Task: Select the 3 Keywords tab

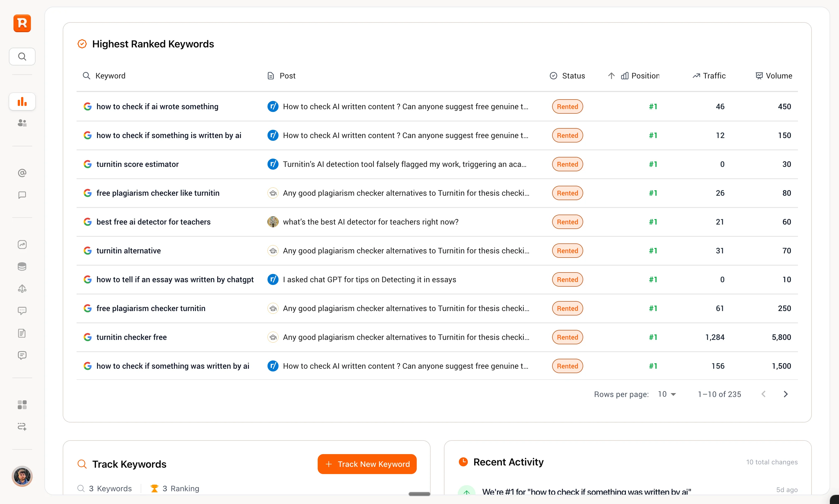Action: (x=105, y=489)
